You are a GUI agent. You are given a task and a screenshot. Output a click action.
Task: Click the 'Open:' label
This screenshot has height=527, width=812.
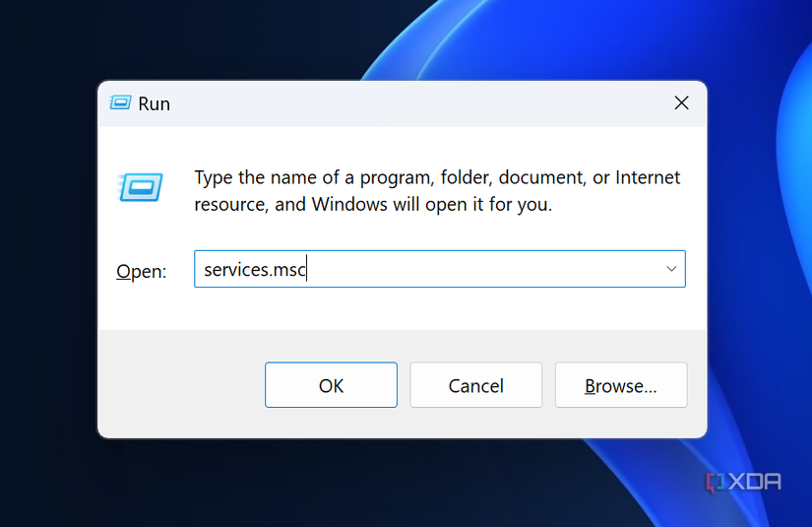click(142, 271)
